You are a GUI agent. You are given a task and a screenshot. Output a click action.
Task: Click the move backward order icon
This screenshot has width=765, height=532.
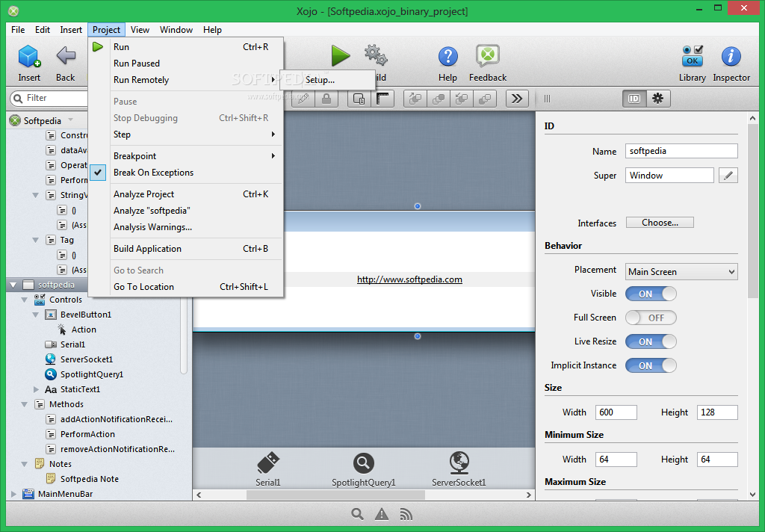(485, 99)
